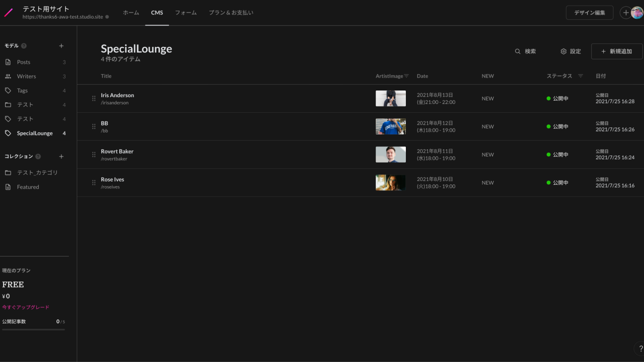Open the テスト folder model

pyautogui.click(x=8, y=105)
